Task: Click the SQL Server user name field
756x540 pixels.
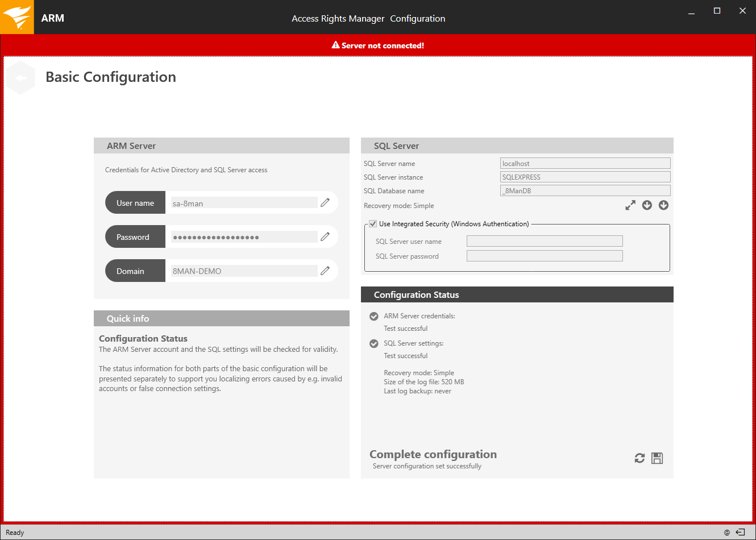Action: [x=544, y=242]
